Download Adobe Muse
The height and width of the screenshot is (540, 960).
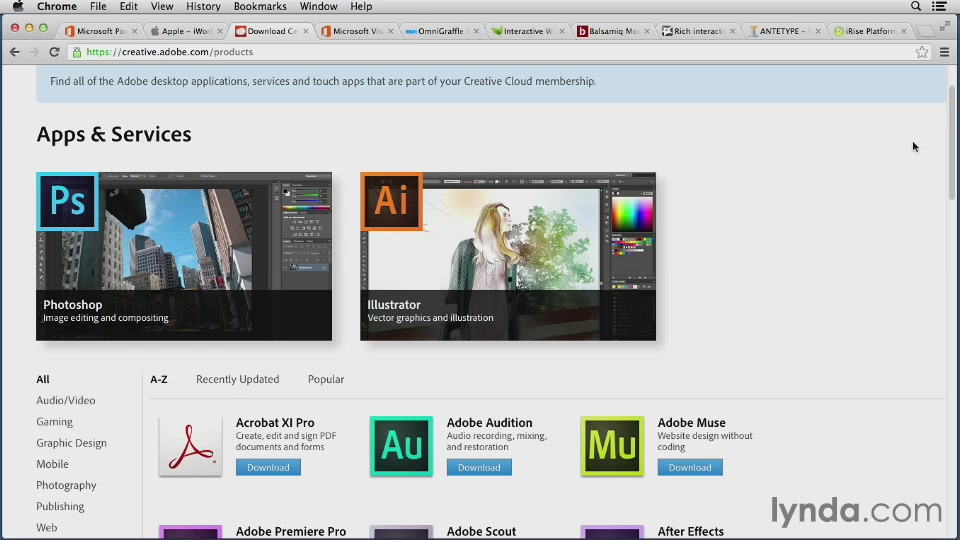pyautogui.click(x=690, y=467)
